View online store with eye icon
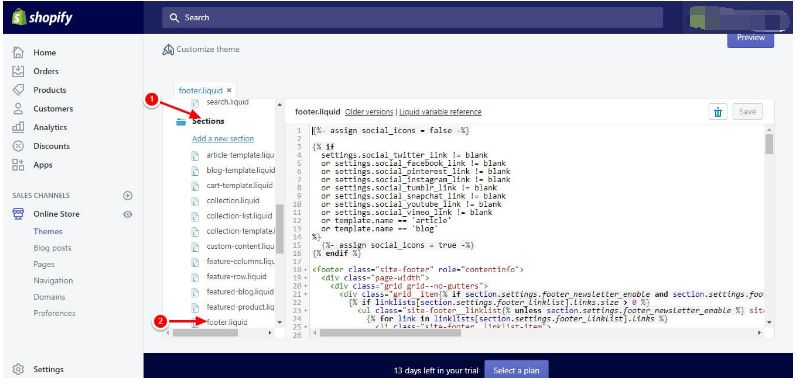Image resolution: width=796 pixels, height=383 pixels. pos(128,214)
